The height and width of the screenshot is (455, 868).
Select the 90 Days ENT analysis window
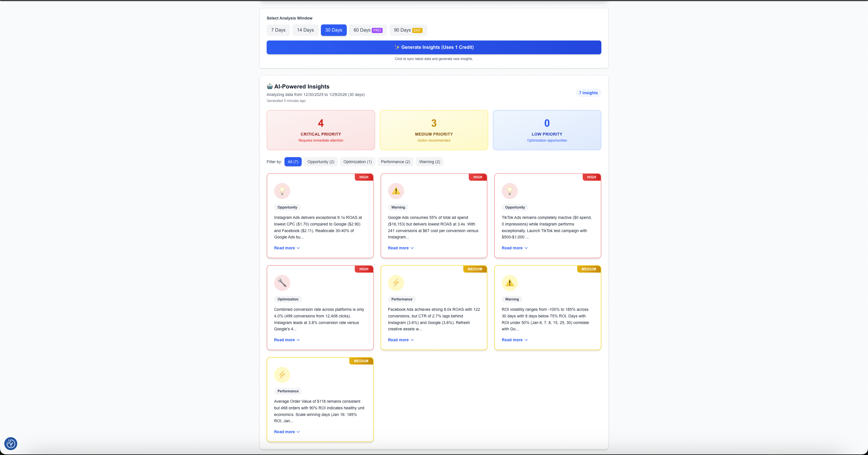(x=408, y=30)
